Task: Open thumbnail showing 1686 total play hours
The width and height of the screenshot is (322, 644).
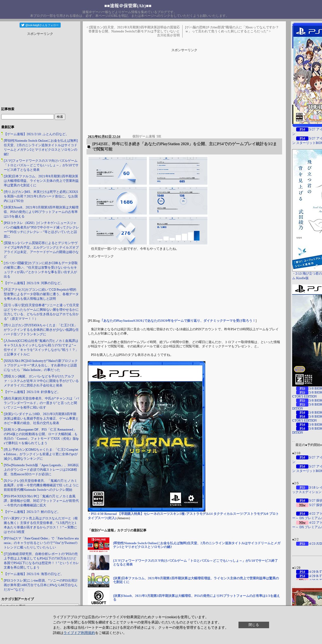Action: (118, 201)
